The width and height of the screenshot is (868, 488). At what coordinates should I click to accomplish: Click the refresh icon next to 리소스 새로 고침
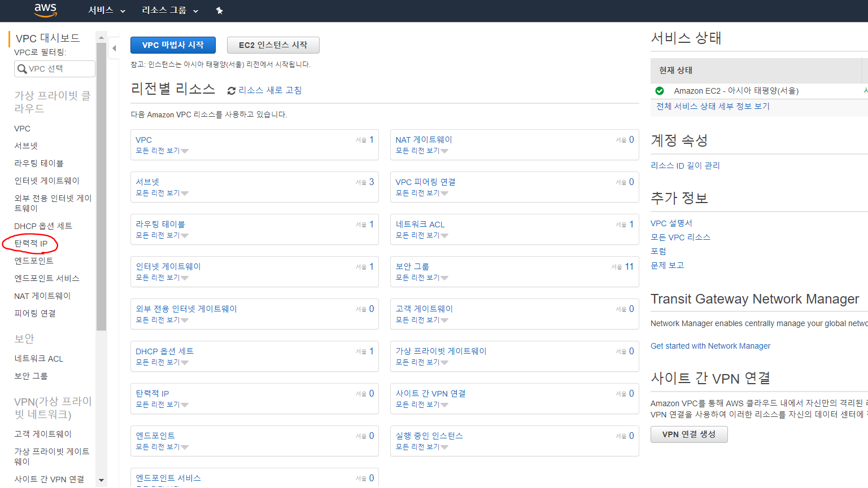click(x=232, y=91)
